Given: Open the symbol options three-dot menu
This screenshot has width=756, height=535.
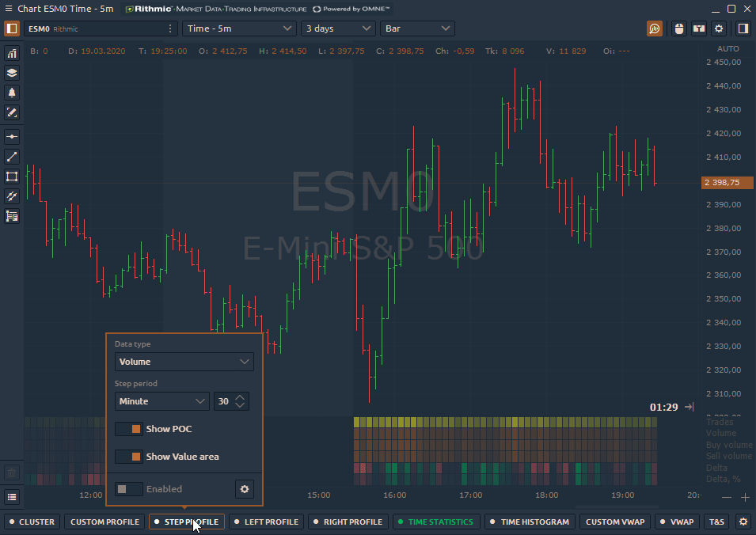Looking at the screenshot, I should coord(170,28).
